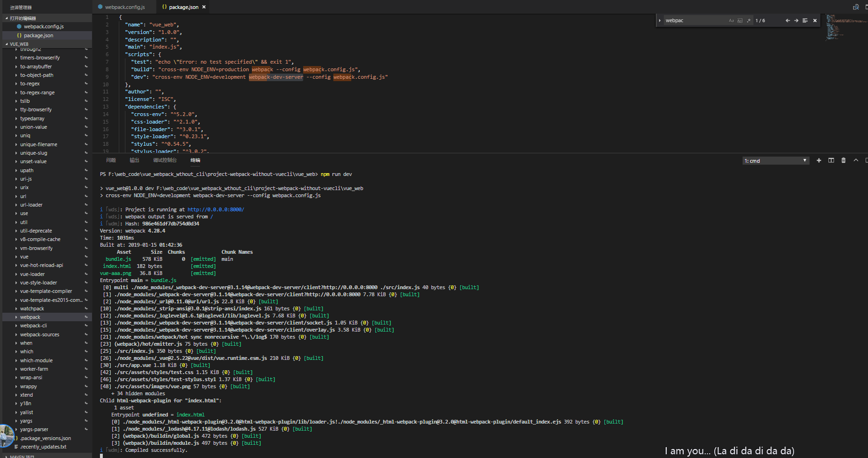Open the http://0.0.0.0:8000/ link in terminal

pyautogui.click(x=215, y=210)
